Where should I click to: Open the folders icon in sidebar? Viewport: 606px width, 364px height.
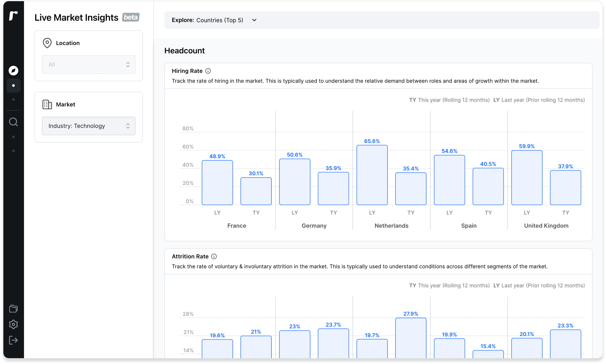[x=13, y=309]
